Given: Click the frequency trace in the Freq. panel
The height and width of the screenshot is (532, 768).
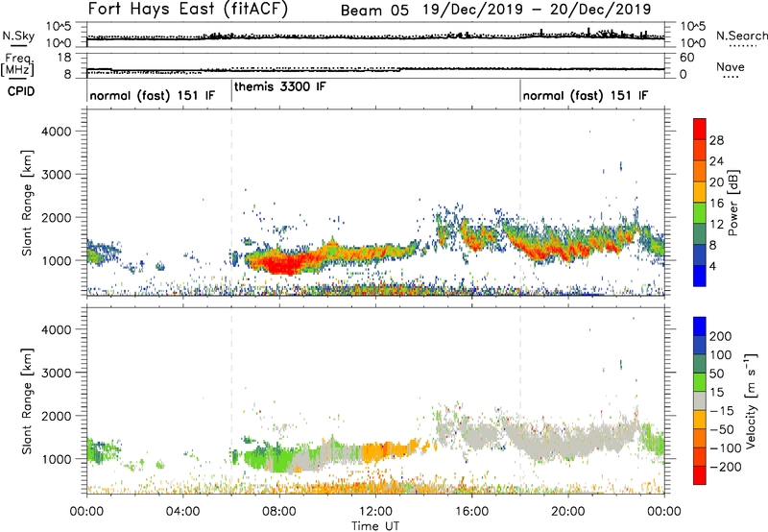Looking at the screenshot, I should click(375, 70).
